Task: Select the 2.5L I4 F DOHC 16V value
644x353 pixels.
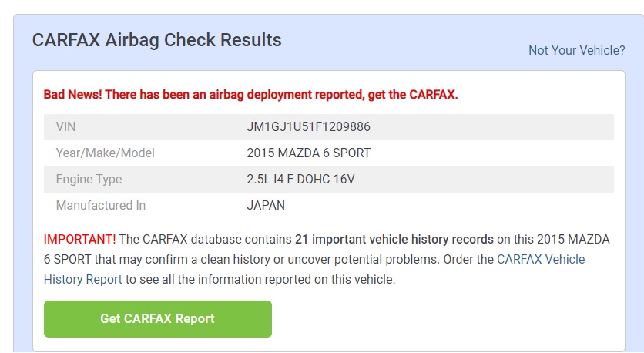Action: pyautogui.click(x=300, y=180)
